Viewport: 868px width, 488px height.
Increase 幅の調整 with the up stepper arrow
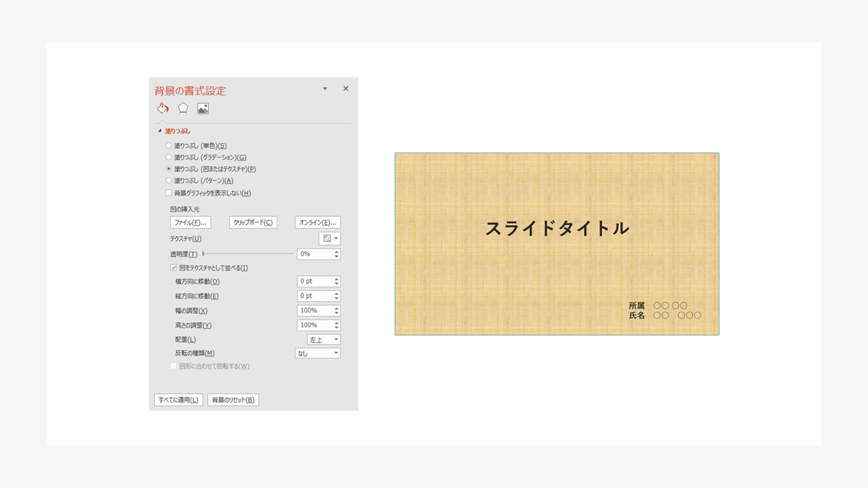click(x=335, y=308)
